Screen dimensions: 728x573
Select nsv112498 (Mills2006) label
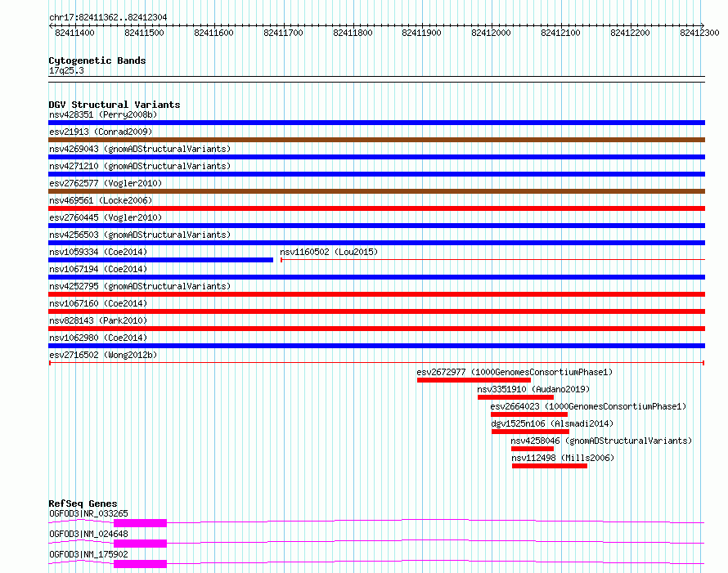pyautogui.click(x=563, y=458)
